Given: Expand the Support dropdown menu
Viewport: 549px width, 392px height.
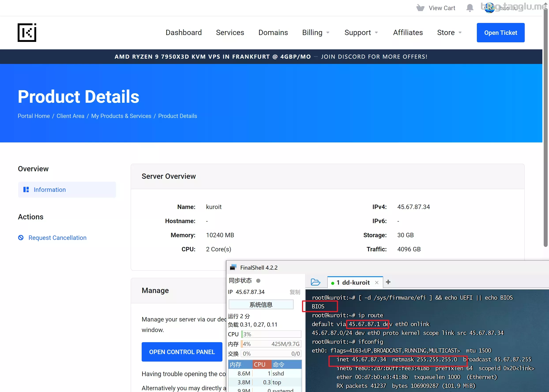Looking at the screenshot, I should point(361,33).
